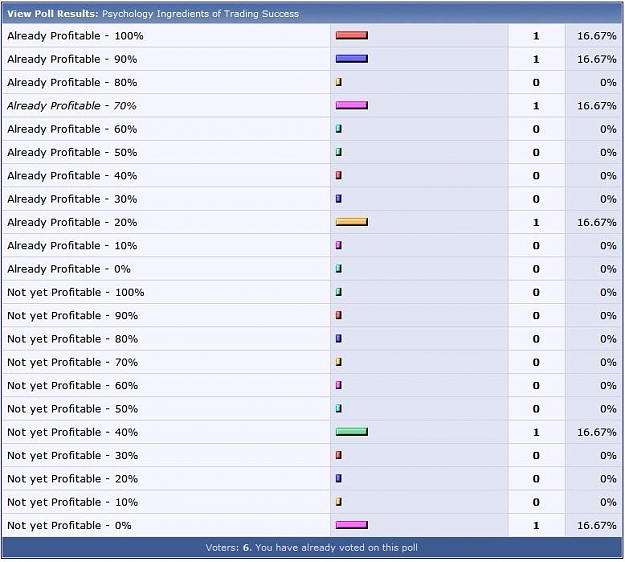This screenshot has height=562, width=625.
Task: Click the magenta bar for Already Profitable 70%
Action: click(x=352, y=106)
